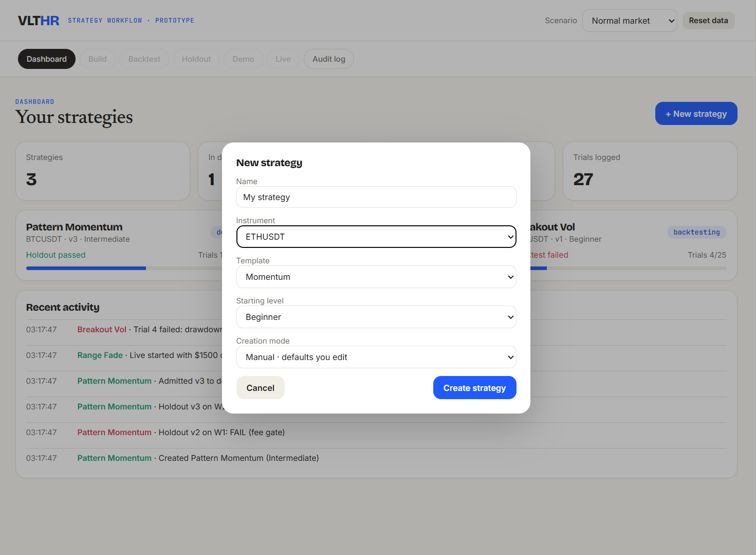Expand the Template Momentum dropdown
Screen dimensions: 756x555
376,277
